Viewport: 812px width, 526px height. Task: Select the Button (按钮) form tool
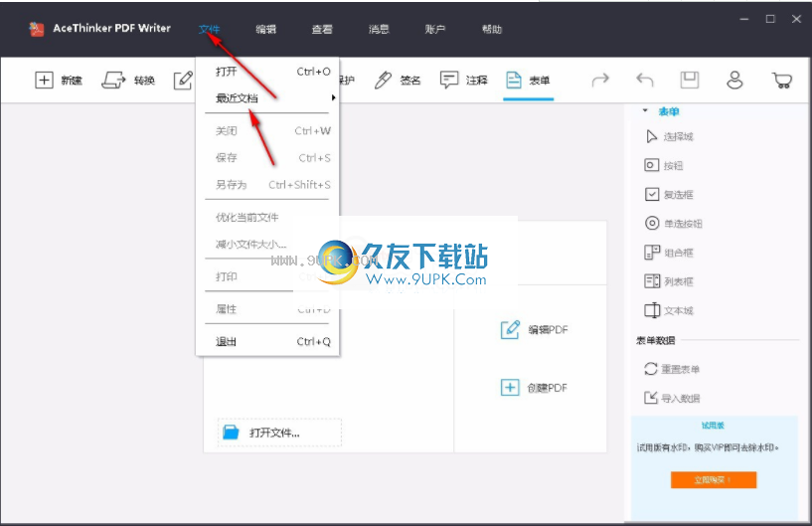[664, 165]
